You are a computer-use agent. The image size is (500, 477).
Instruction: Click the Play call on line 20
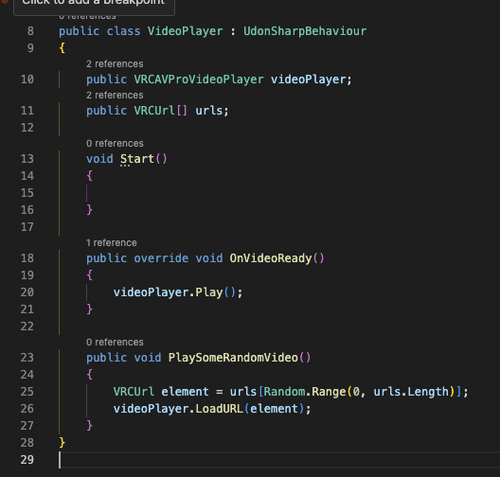209,292
